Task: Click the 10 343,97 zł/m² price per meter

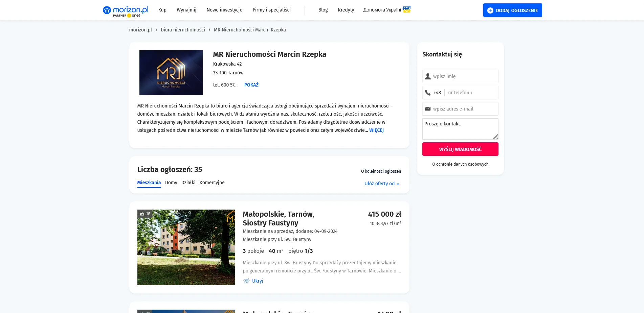Action: click(385, 223)
